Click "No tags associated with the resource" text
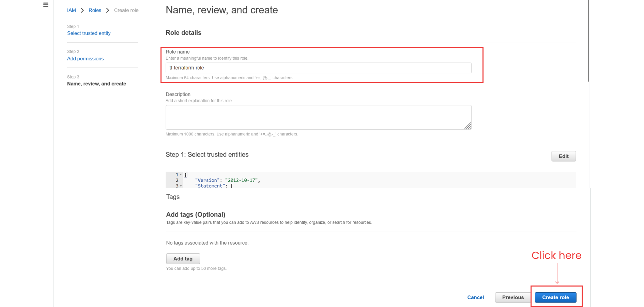Viewport: 644px width, 307px height. [x=207, y=243]
